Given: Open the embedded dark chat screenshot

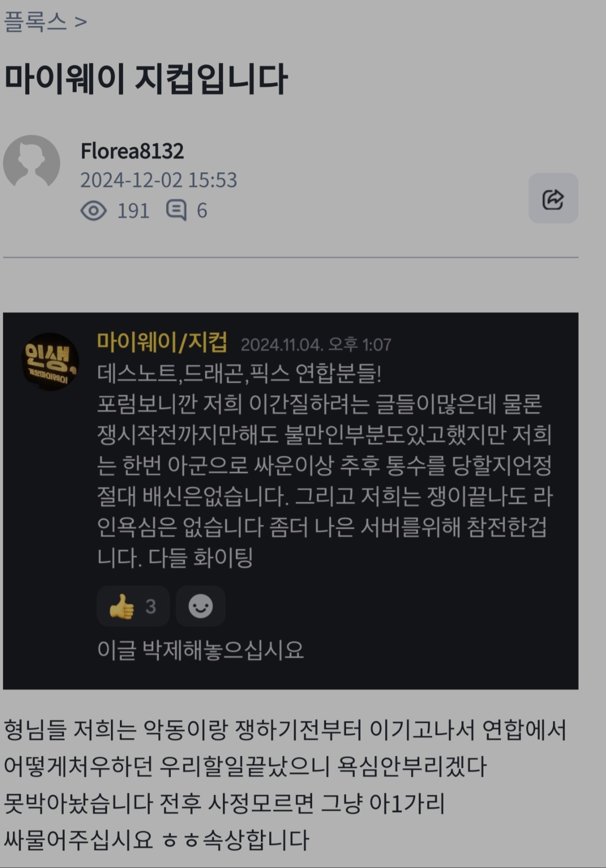Looking at the screenshot, I should (x=291, y=501).
